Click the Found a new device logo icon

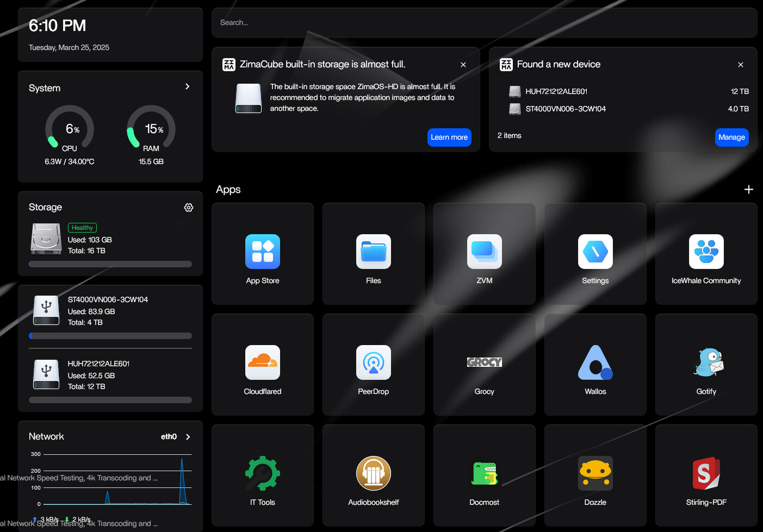(x=506, y=65)
